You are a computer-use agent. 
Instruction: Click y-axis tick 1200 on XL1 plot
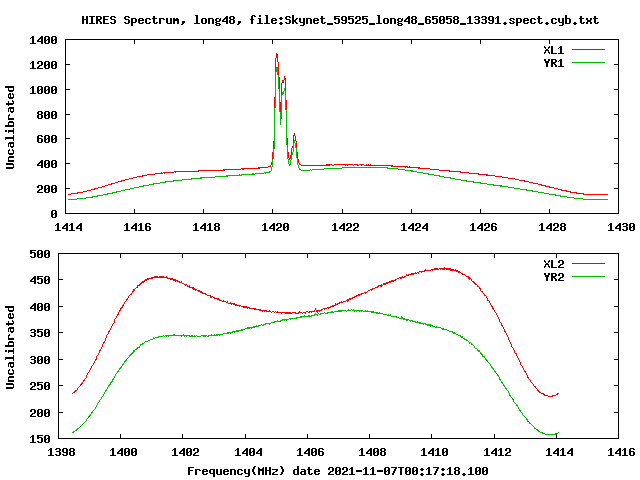43,65
